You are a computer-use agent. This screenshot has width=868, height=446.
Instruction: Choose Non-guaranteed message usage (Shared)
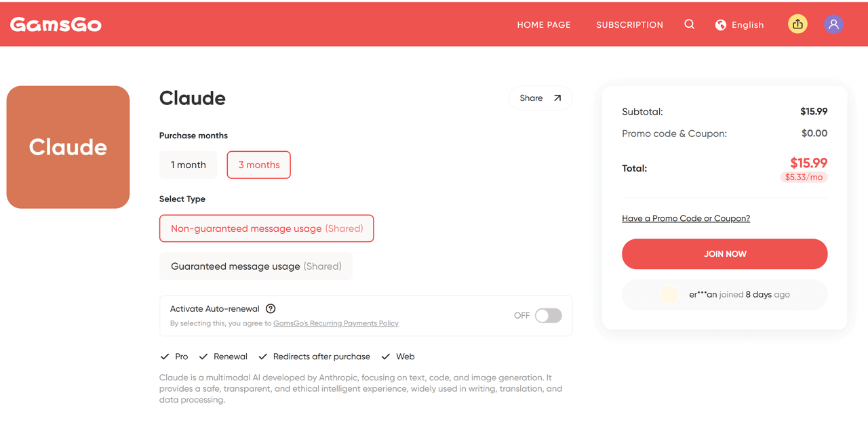[x=267, y=228]
